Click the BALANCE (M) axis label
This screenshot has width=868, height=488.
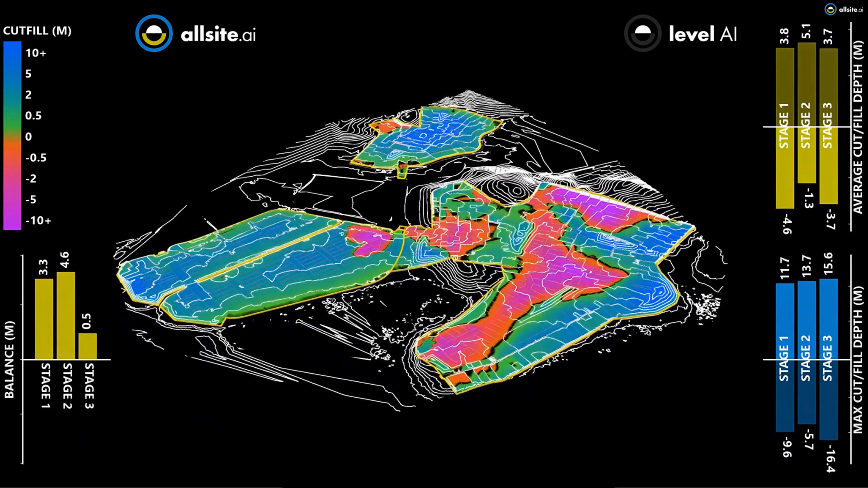[x=9, y=360]
